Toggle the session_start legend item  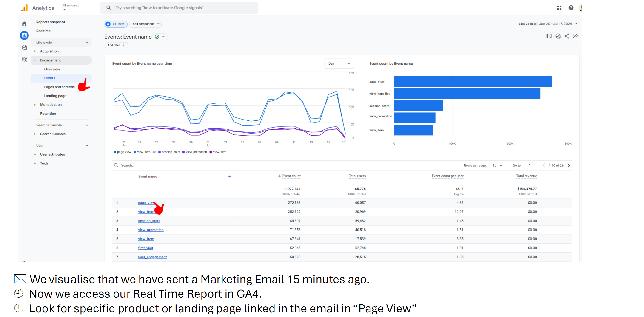pos(169,152)
